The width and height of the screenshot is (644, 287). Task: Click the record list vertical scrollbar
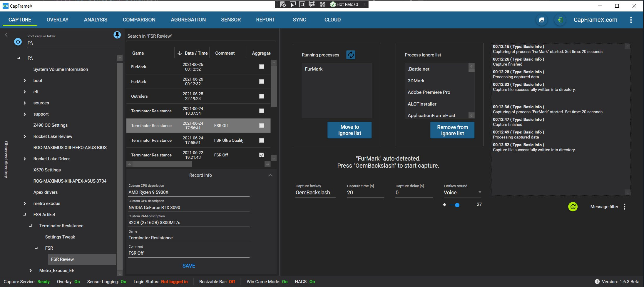(274, 86)
